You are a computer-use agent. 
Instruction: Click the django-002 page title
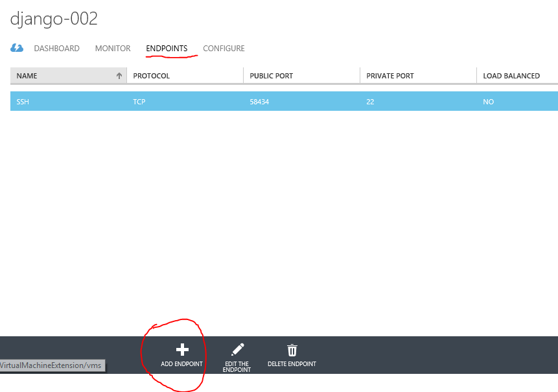click(x=54, y=19)
